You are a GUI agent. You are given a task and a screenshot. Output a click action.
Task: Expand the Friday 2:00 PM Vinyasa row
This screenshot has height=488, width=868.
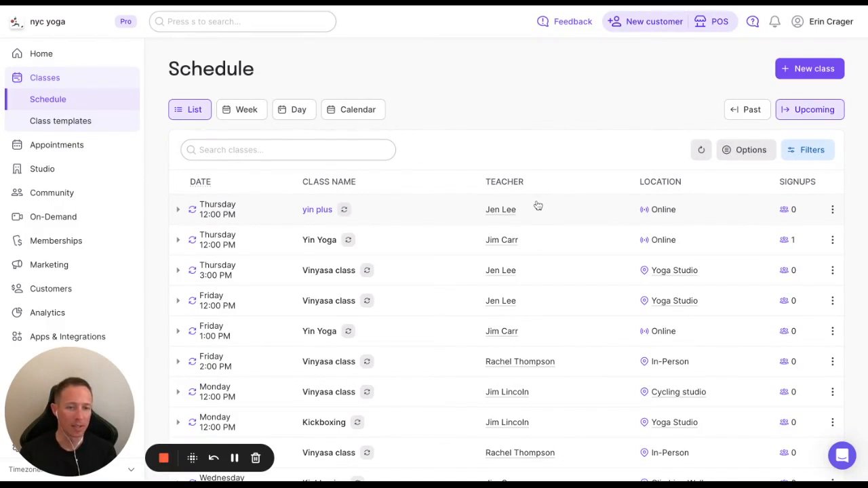pos(178,361)
